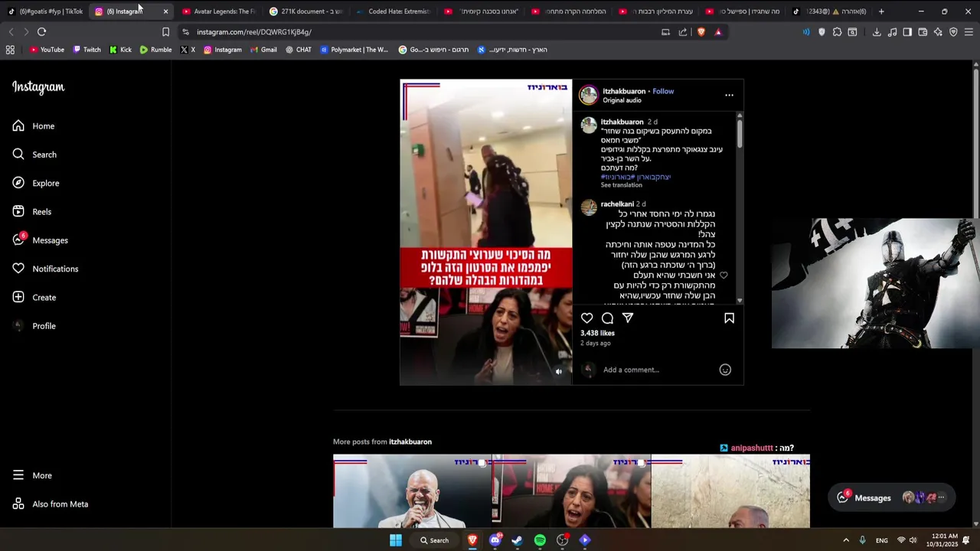The height and width of the screenshot is (551, 980).
Task: Open the emoji picker in the comment box
Action: click(725, 370)
